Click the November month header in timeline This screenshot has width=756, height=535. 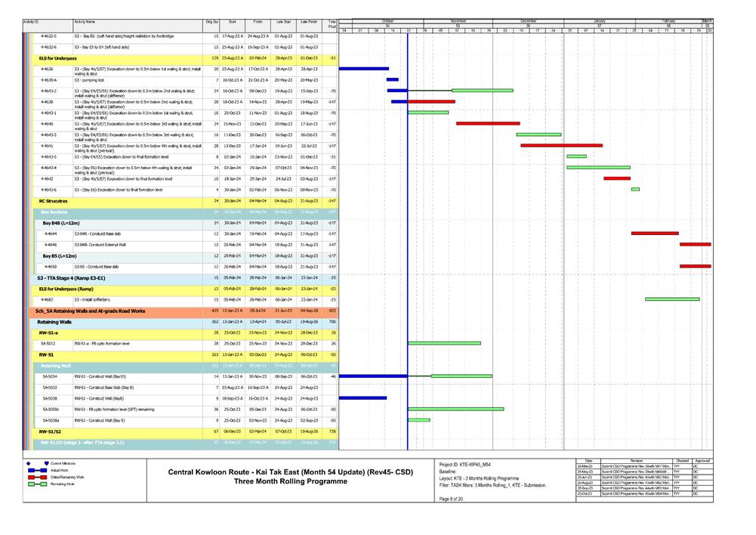coord(458,21)
